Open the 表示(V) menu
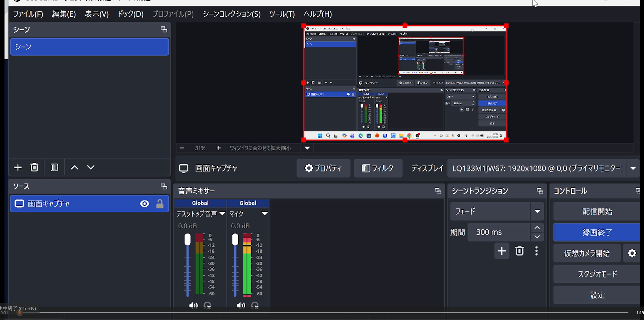Viewport: 644px width, 320px height. pos(97,14)
